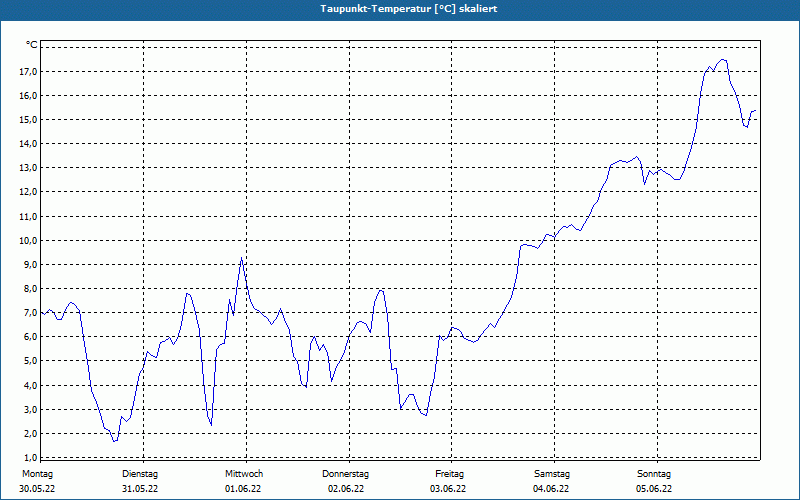Click the '14,0' y-axis label
The image size is (800, 500).
coord(28,144)
